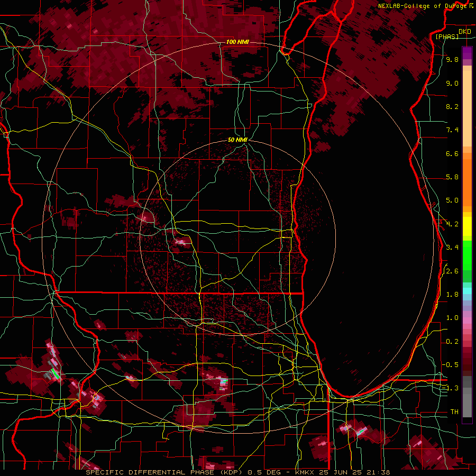This screenshot has height=476, width=476.
Task: Pick the bright green band of color bar
Action: coord(467,255)
